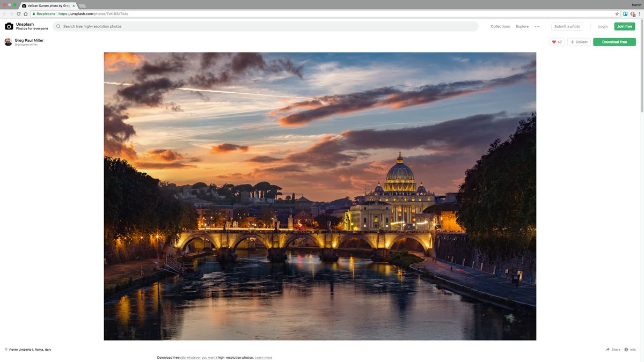Screen dimensions: 644x362
Task: Click the Submit a photo button
Action: coord(567,26)
